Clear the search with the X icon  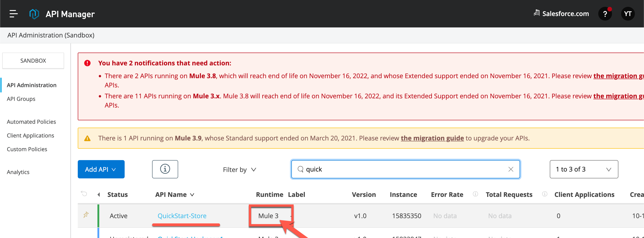click(x=510, y=169)
